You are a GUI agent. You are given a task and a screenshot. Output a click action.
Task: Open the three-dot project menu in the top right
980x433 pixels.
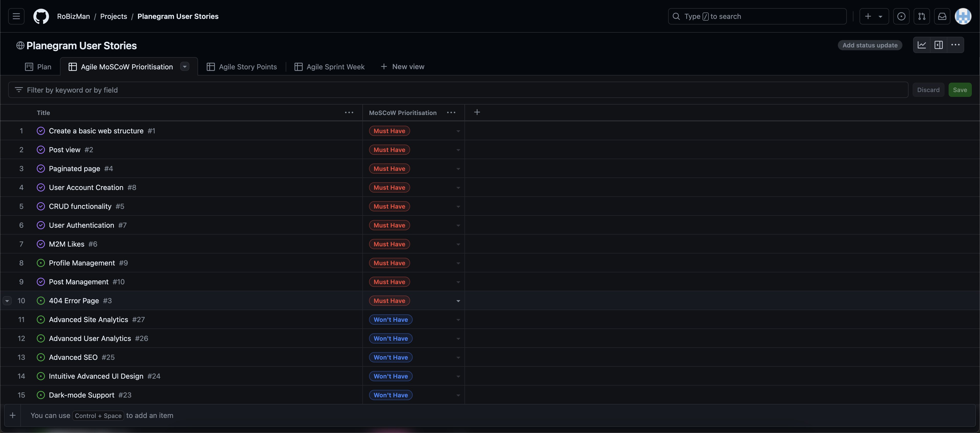tap(955, 45)
